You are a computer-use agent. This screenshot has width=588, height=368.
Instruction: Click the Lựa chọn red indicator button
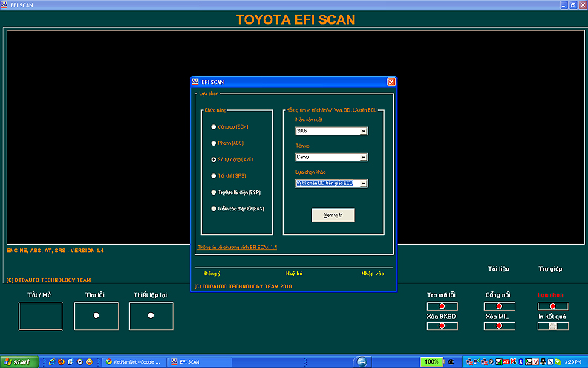pos(553,306)
